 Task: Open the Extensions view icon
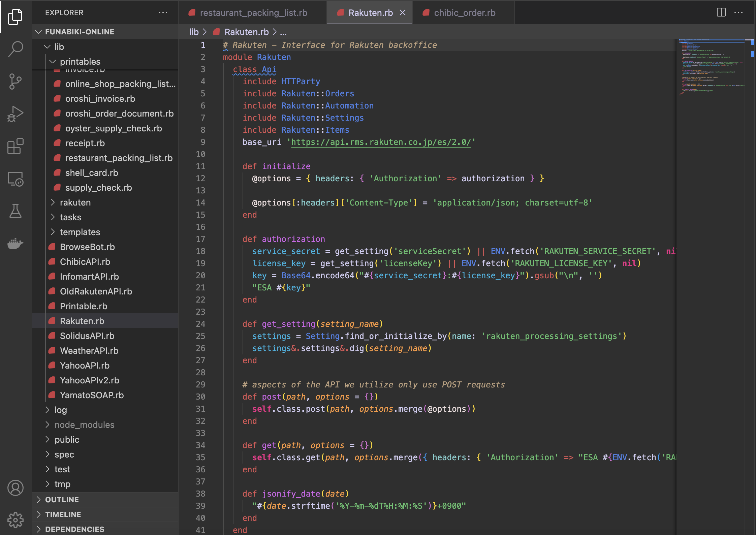pyautogui.click(x=15, y=147)
